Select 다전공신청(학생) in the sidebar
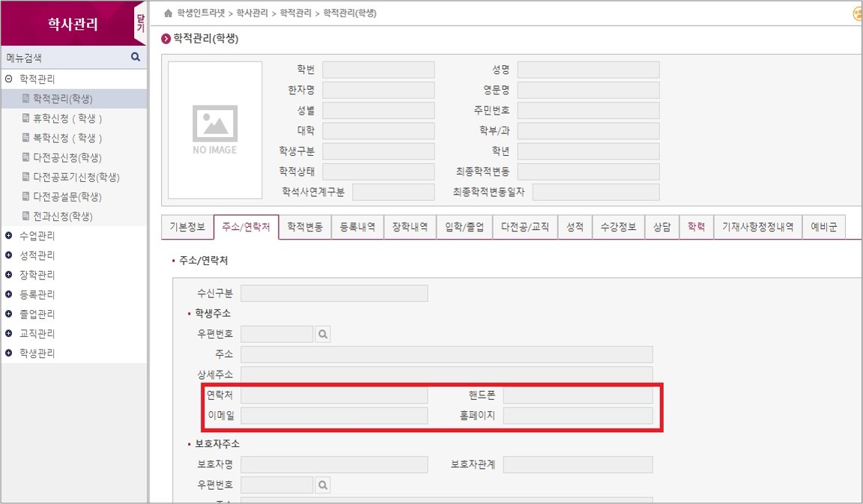Screen dimensions: 863x504 67,157
